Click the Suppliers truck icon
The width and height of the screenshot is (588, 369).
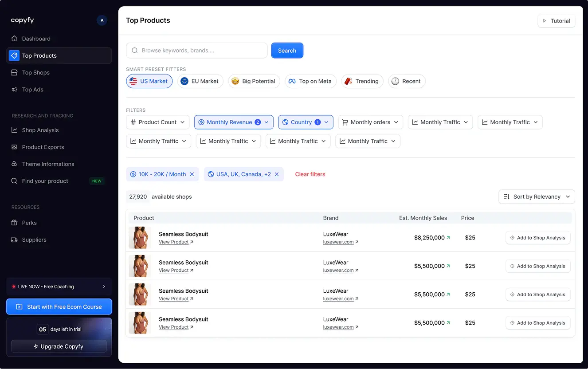(x=14, y=240)
